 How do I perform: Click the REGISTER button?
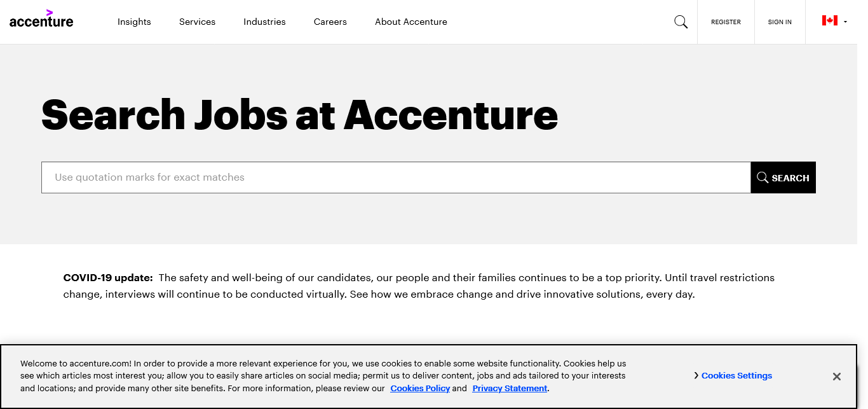726,22
